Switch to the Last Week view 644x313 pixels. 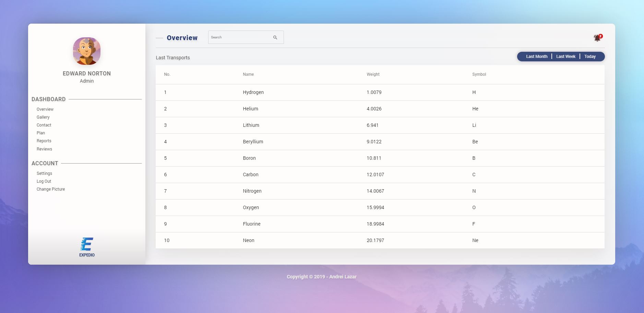click(x=565, y=56)
